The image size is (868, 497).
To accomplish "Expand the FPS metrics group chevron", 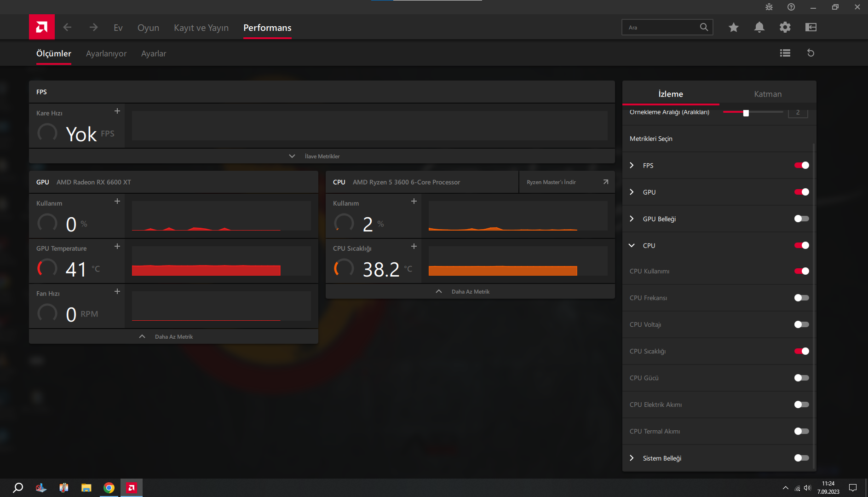I will tap(632, 165).
